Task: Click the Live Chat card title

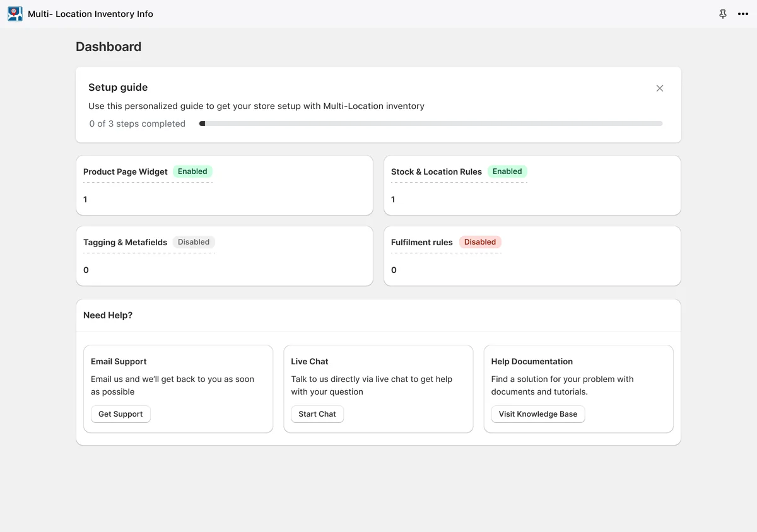Action: (310, 361)
